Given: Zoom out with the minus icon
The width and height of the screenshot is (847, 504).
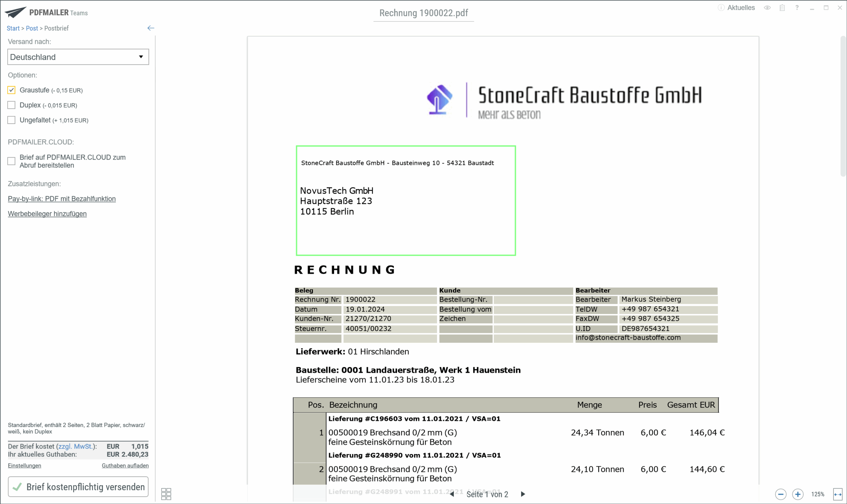Looking at the screenshot, I should tap(780, 494).
